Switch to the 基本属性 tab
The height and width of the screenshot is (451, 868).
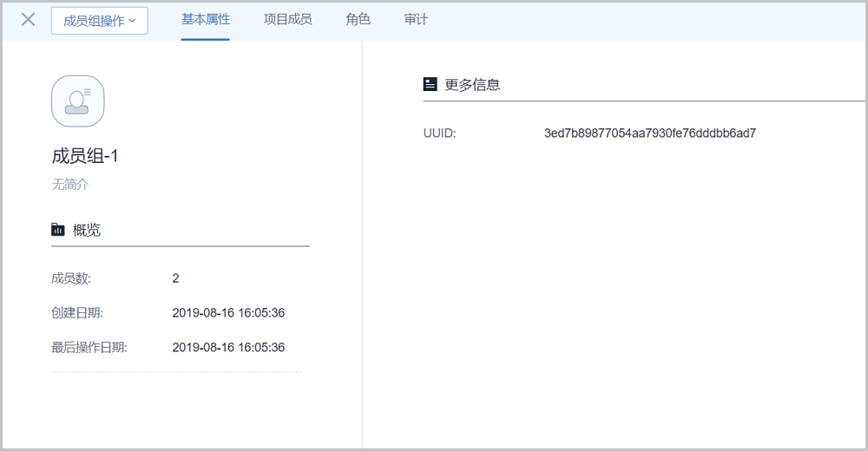coord(206,19)
